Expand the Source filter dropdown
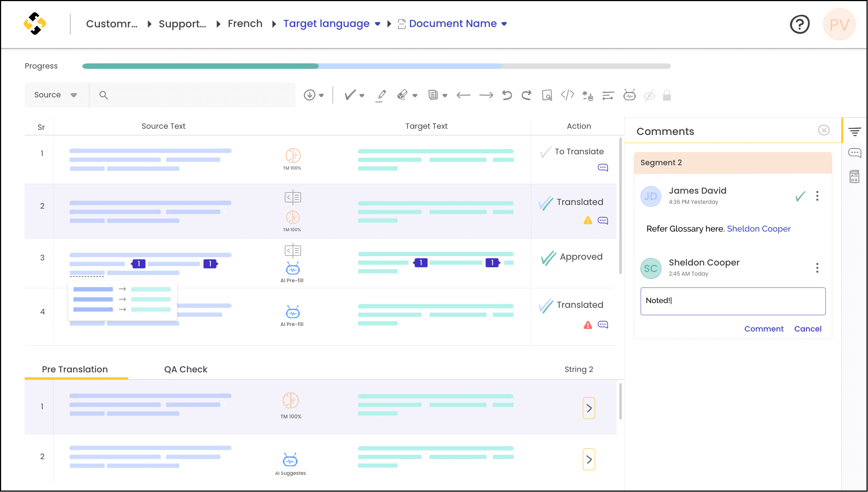This screenshot has width=868, height=492. 73,95
